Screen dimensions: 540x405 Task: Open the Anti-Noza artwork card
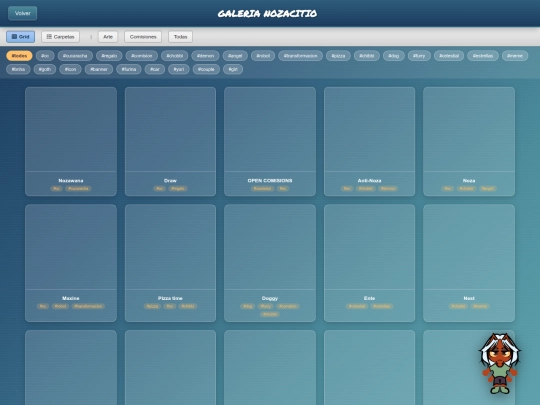pos(370,141)
